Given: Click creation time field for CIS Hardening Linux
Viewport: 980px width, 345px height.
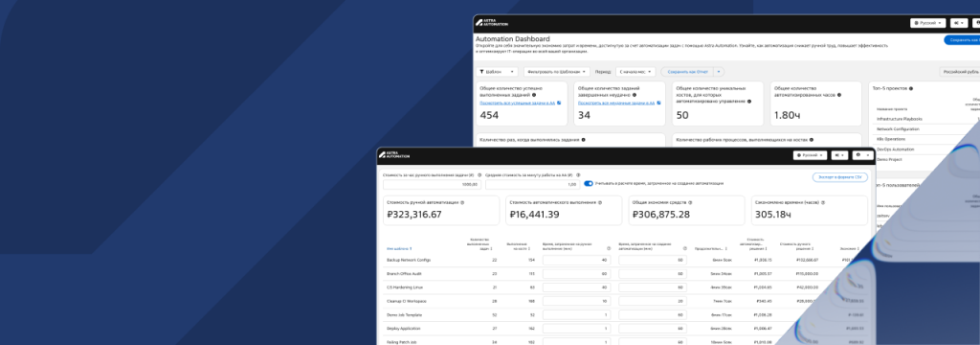Looking at the screenshot, I should pos(653,287).
